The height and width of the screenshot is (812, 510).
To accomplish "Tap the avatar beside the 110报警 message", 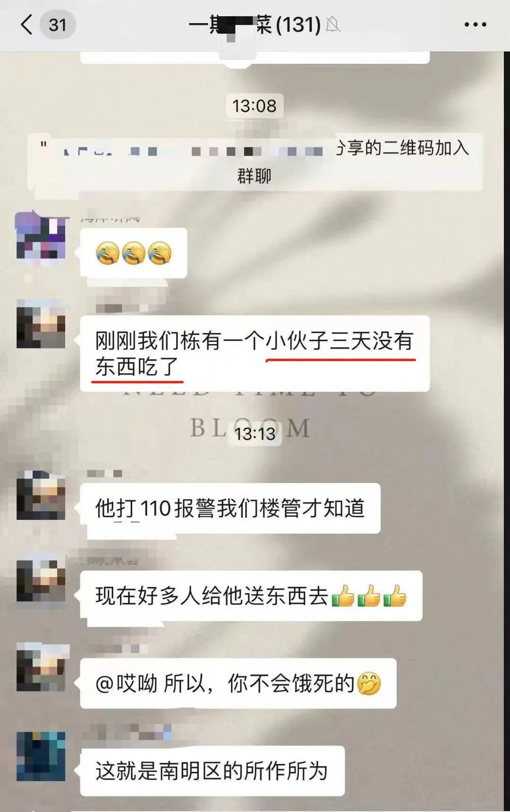I will [41, 495].
